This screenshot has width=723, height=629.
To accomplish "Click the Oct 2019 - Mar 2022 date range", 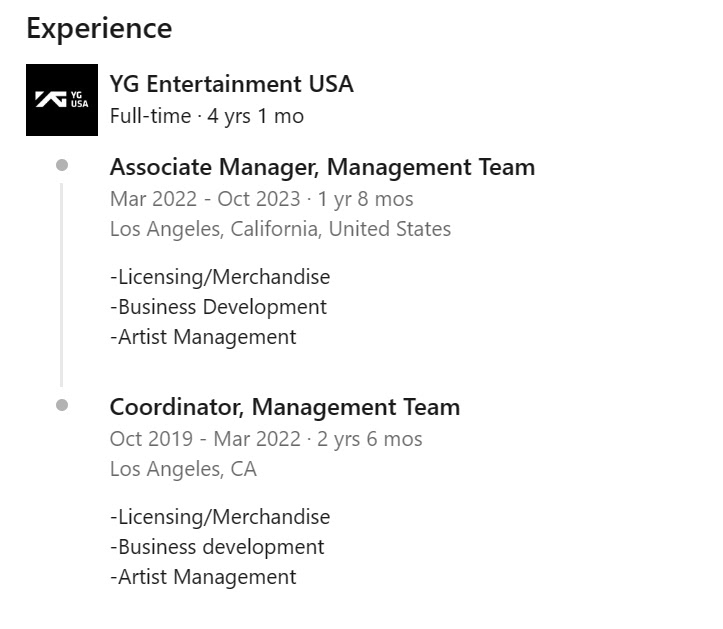I will click(x=205, y=438).
